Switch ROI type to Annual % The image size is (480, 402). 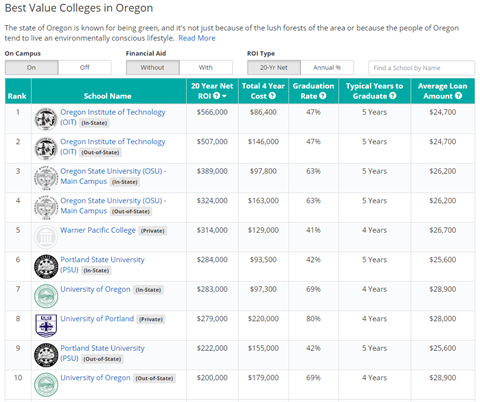tap(327, 68)
